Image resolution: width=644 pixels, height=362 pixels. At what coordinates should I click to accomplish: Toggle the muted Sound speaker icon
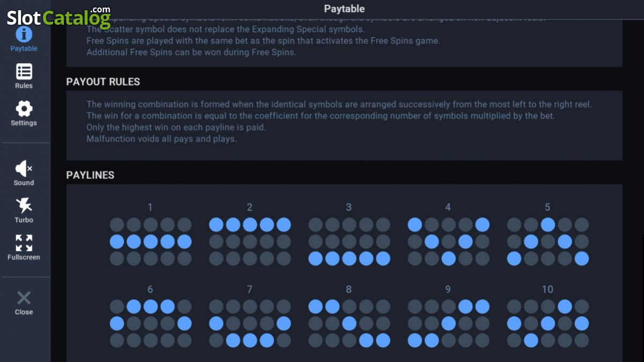click(x=24, y=169)
